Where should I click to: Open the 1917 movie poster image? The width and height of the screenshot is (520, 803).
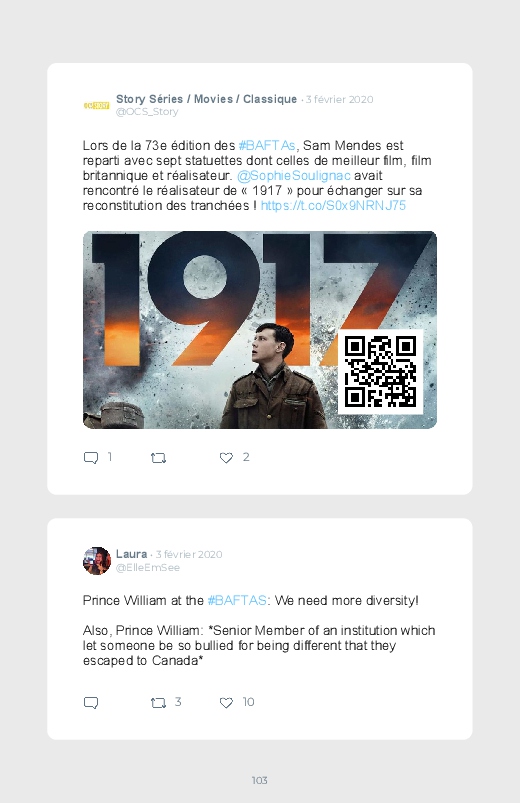(x=260, y=330)
